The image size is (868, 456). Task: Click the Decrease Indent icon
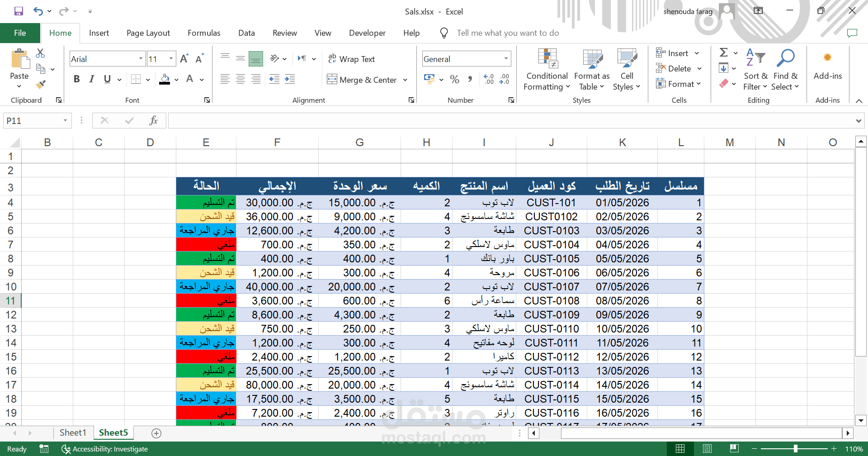pyautogui.click(x=274, y=79)
